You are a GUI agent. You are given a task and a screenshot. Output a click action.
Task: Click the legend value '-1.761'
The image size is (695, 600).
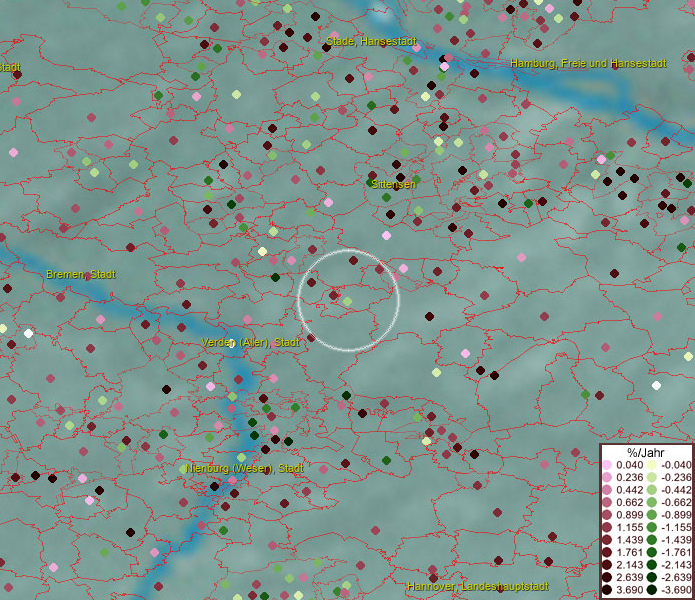pos(676,553)
